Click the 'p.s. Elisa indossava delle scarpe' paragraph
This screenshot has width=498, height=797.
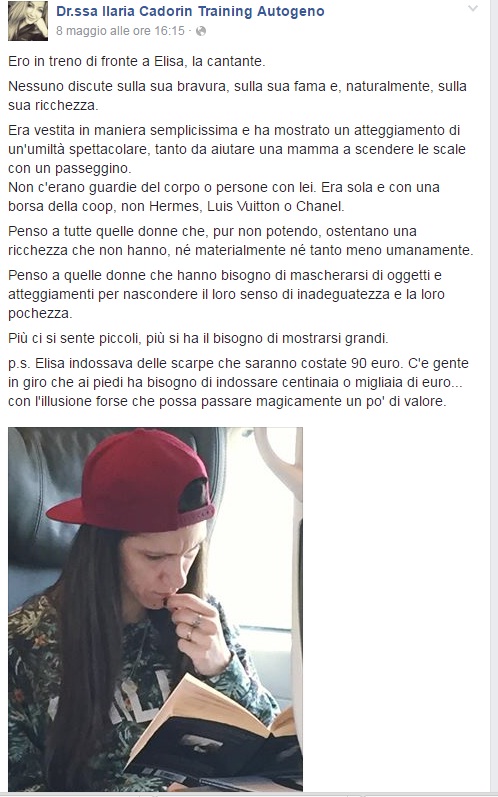tap(238, 382)
